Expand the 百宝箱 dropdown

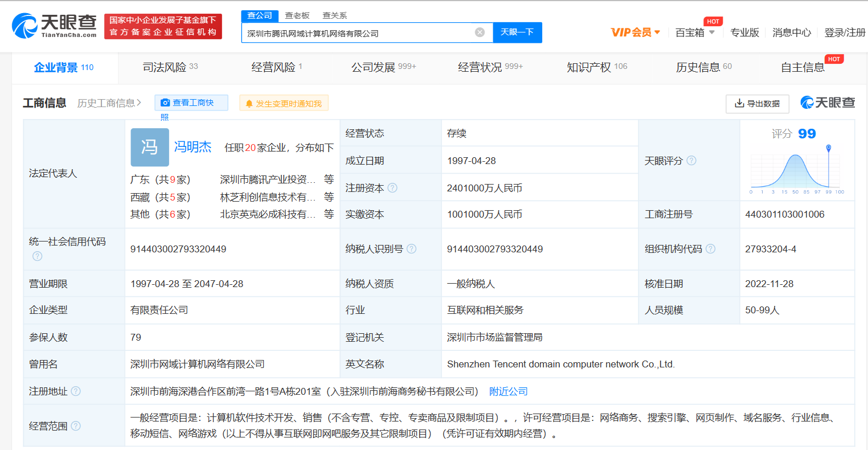[695, 32]
